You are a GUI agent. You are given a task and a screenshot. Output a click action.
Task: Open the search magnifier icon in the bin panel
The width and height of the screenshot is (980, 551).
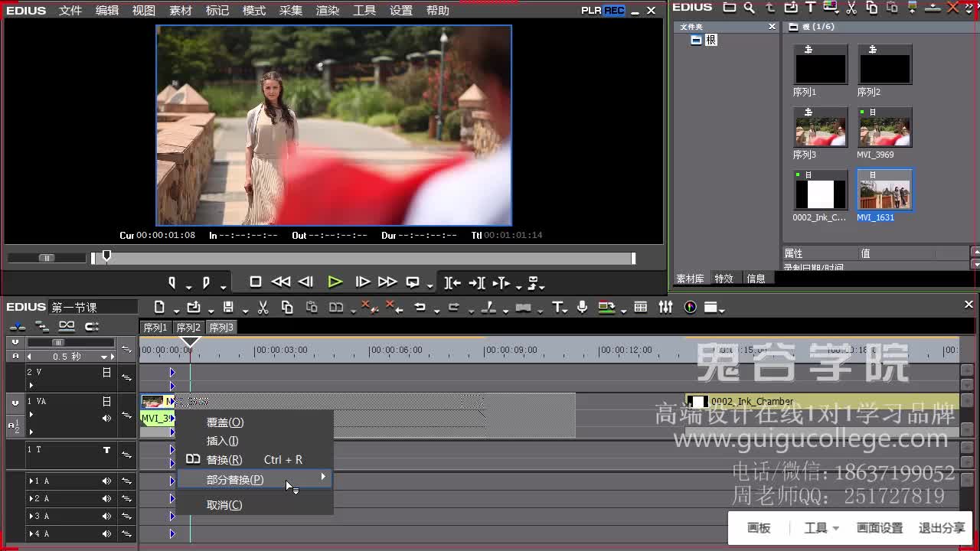point(750,8)
